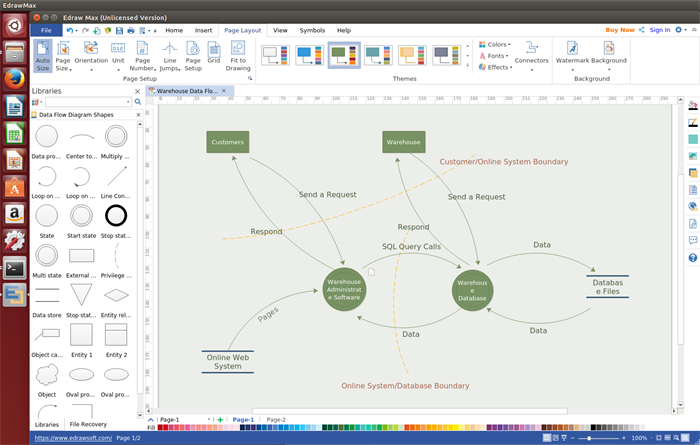Image resolution: width=700 pixels, height=445 pixels.
Task: Switch to the Page-2 tab
Action: coord(275,420)
